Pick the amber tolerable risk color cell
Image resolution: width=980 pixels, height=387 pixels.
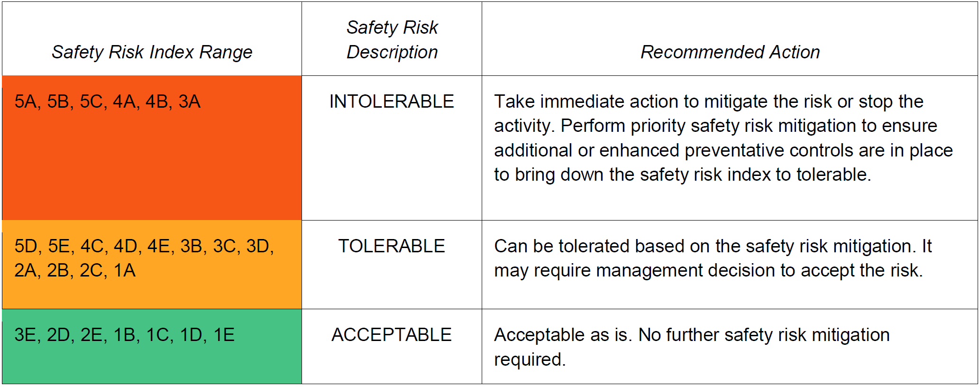152,294
